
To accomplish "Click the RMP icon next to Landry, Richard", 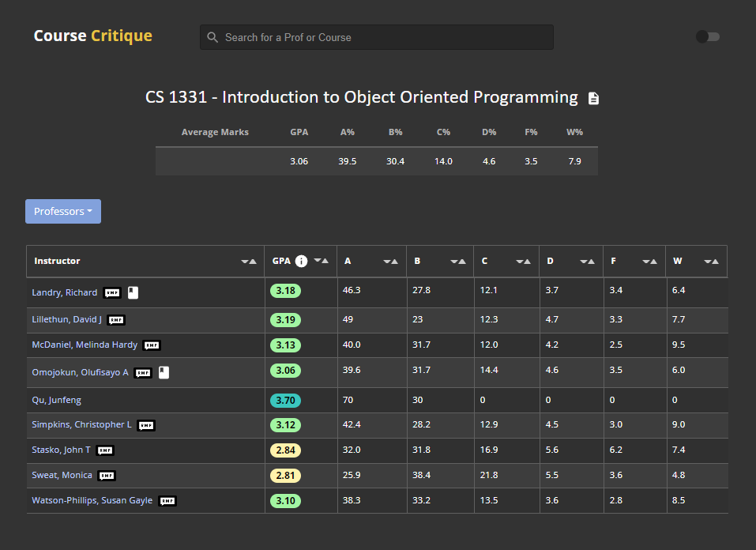I will (x=112, y=293).
